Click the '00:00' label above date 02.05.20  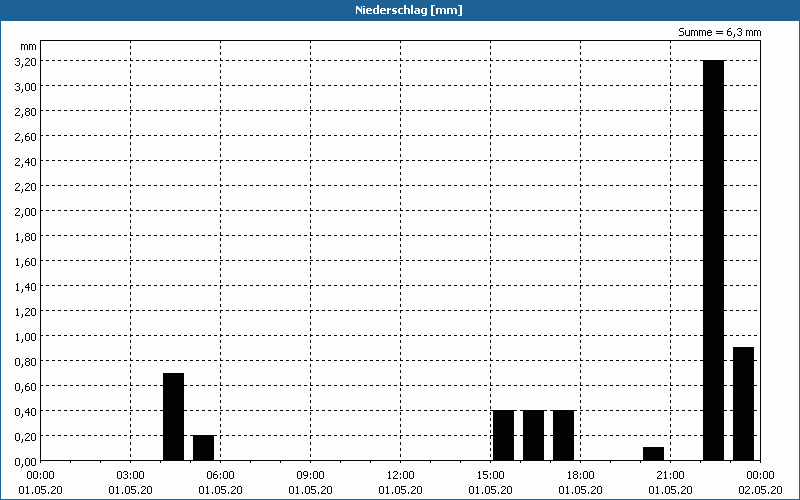760,476
